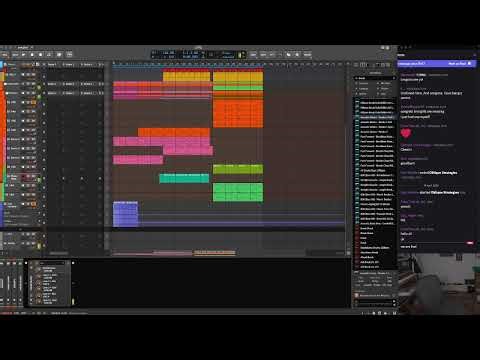Toggle the green monitor button on the third track

[x=39, y=97]
